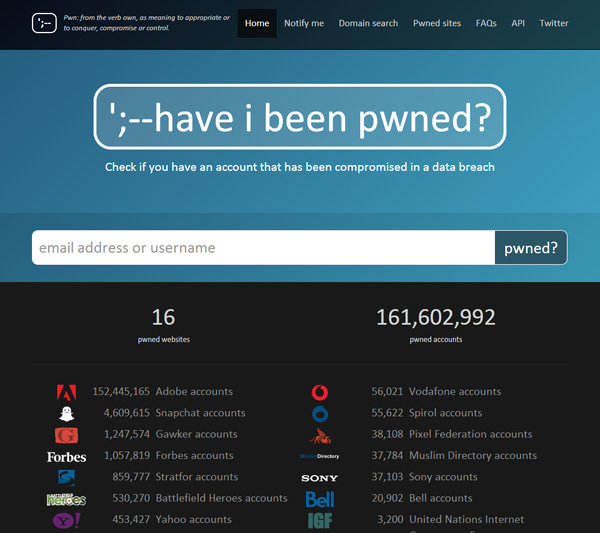Click the site logo in the header
Screen dimensions: 600x533
pos(44,23)
